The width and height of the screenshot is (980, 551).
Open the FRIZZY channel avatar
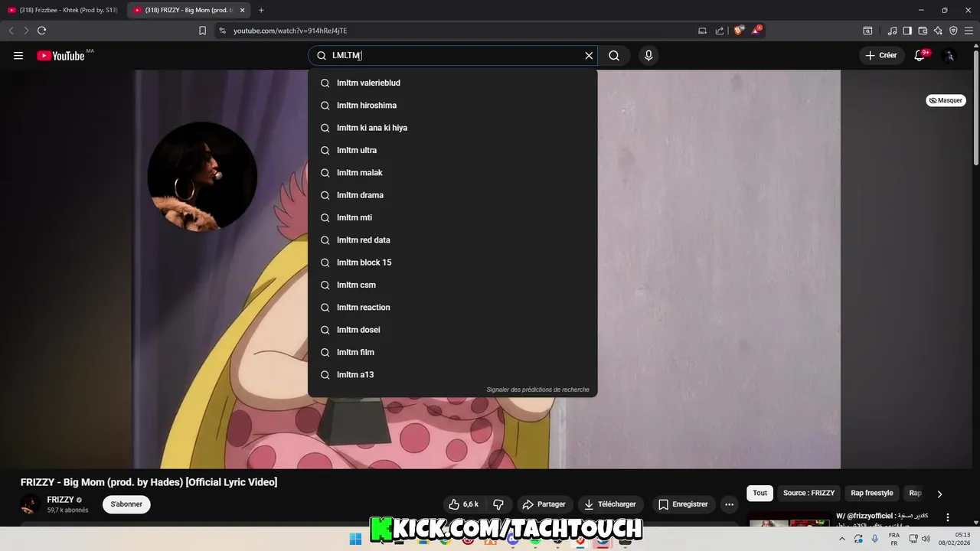click(x=30, y=504)
